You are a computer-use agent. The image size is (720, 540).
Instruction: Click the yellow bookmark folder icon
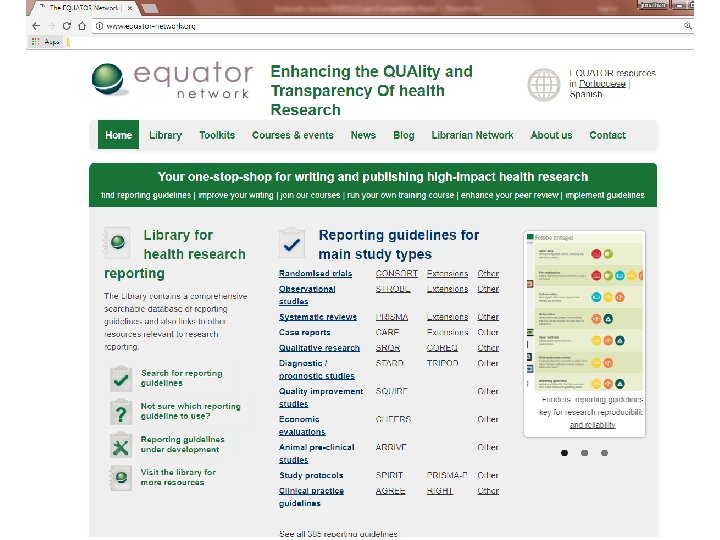[x=68, y=42]
